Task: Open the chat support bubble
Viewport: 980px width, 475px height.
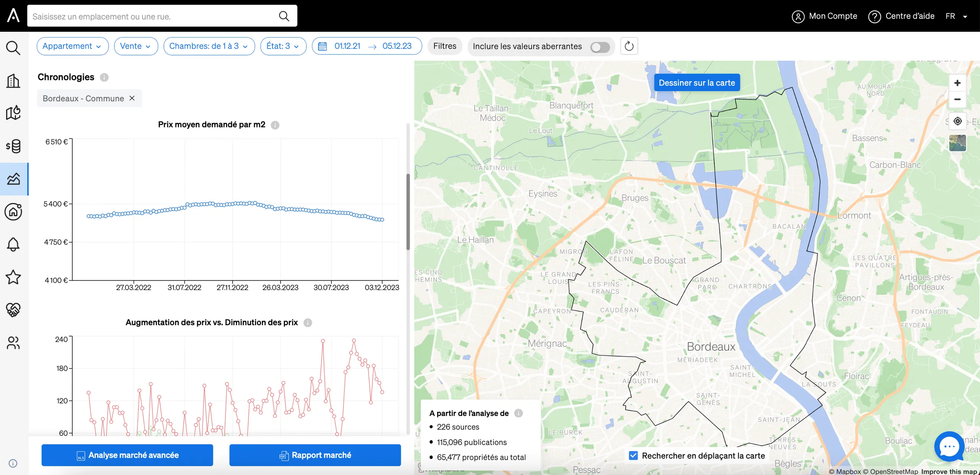Action: [949, 446]
